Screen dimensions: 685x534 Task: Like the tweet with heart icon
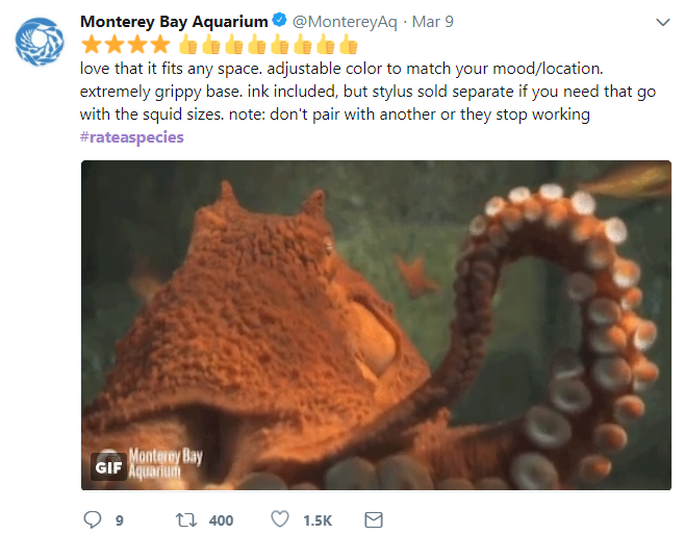tap(280, 519)
